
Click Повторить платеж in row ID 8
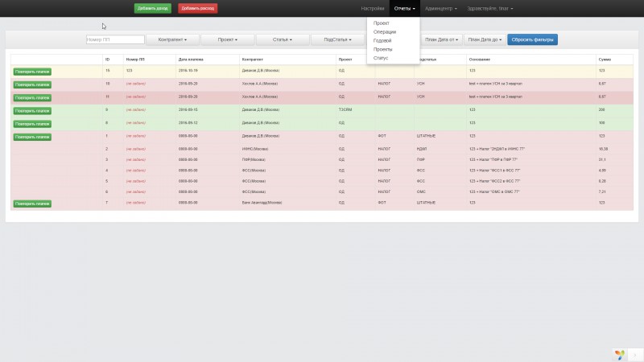pos(32,124)
